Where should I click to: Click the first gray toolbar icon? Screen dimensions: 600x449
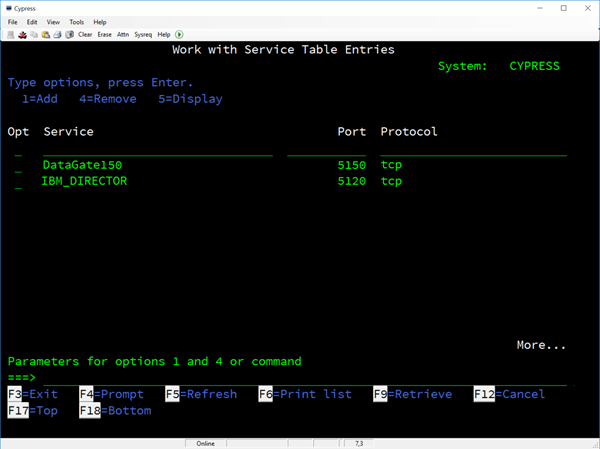11,34
